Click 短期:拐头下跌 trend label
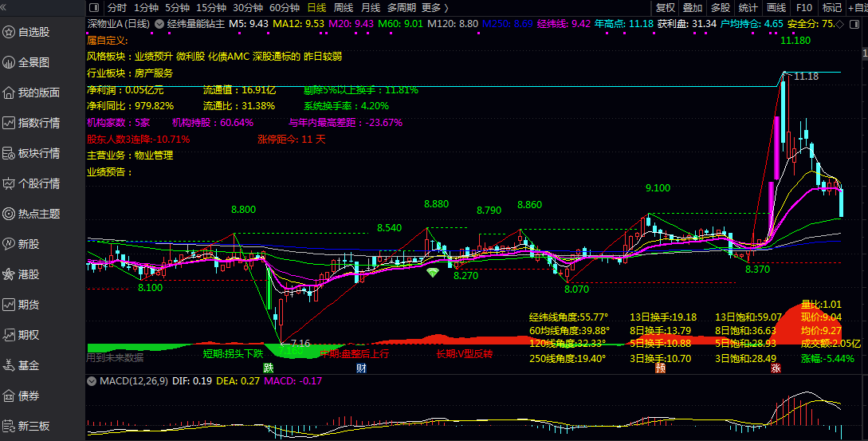Image resolution: width=868 pixels, height=441 pixels. (x=233, y=353)
